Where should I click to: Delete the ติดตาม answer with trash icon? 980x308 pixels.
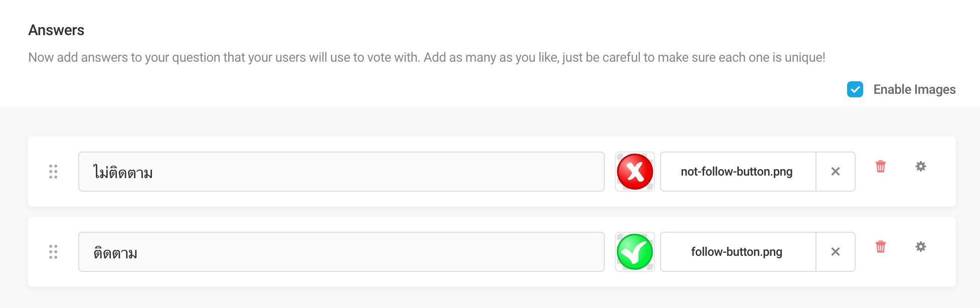pyautogui.click(x=880, y=247)
